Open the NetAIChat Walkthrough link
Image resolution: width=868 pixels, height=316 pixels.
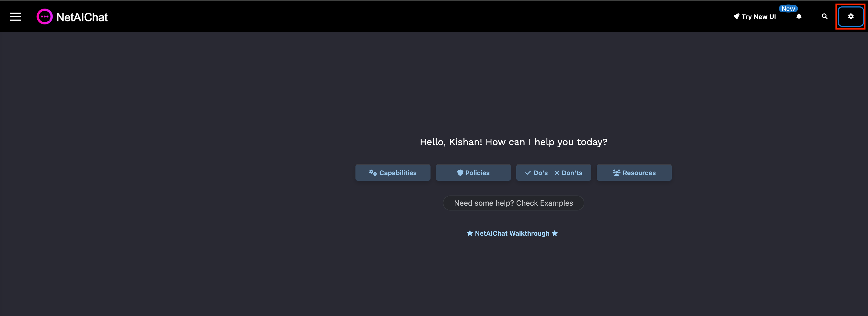point(512,233)
